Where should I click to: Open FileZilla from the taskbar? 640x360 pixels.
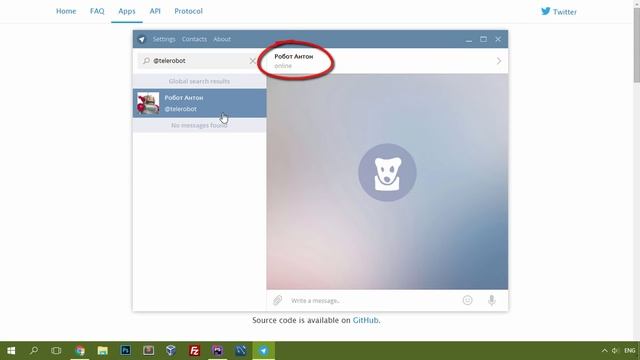(194, 351)
